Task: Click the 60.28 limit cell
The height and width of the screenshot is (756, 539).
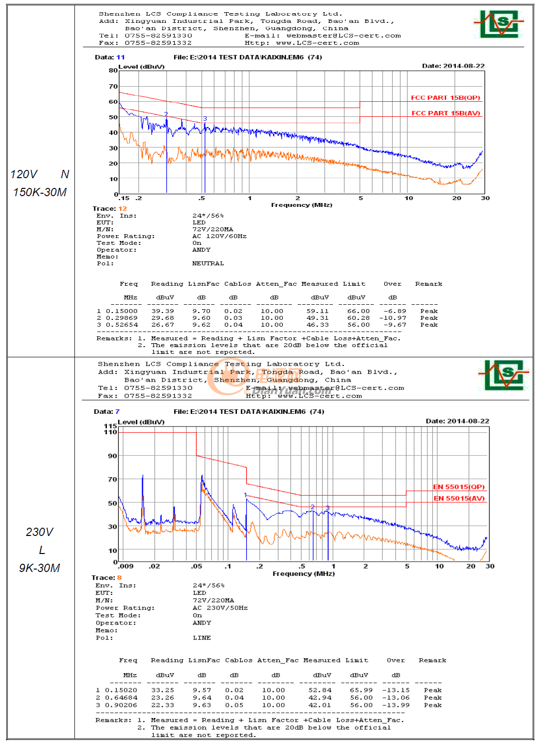Action: (359, 318)
